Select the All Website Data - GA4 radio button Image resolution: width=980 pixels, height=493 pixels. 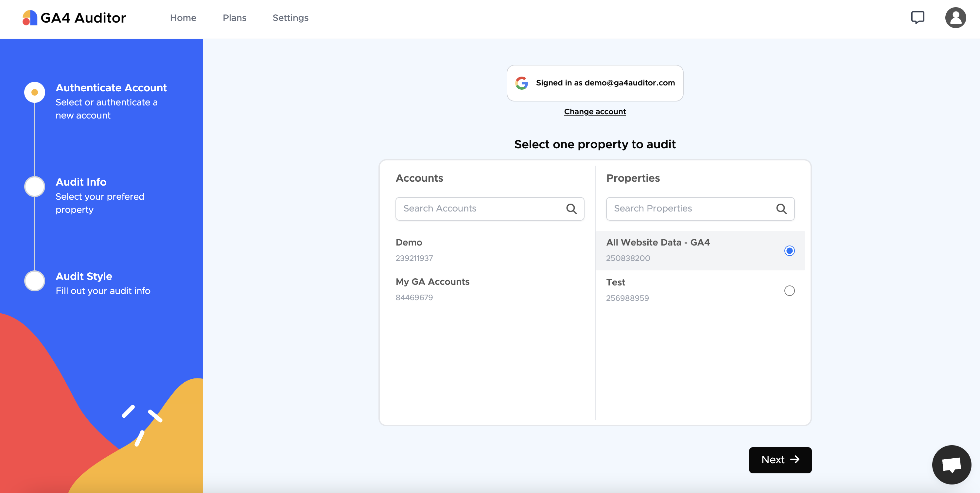tap(789, 250)
